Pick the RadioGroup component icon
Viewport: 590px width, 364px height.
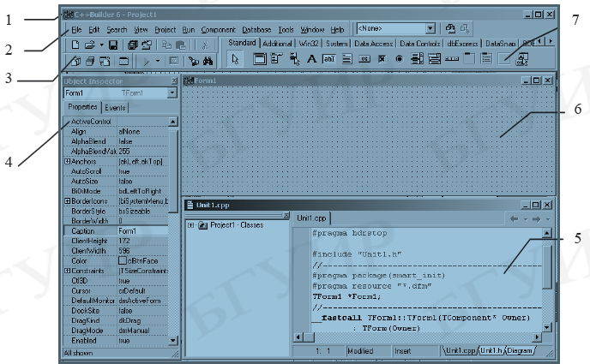pos(486,59)
